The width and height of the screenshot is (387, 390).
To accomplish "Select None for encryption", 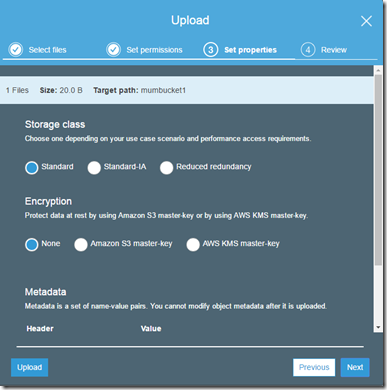I will click(32, 244).
